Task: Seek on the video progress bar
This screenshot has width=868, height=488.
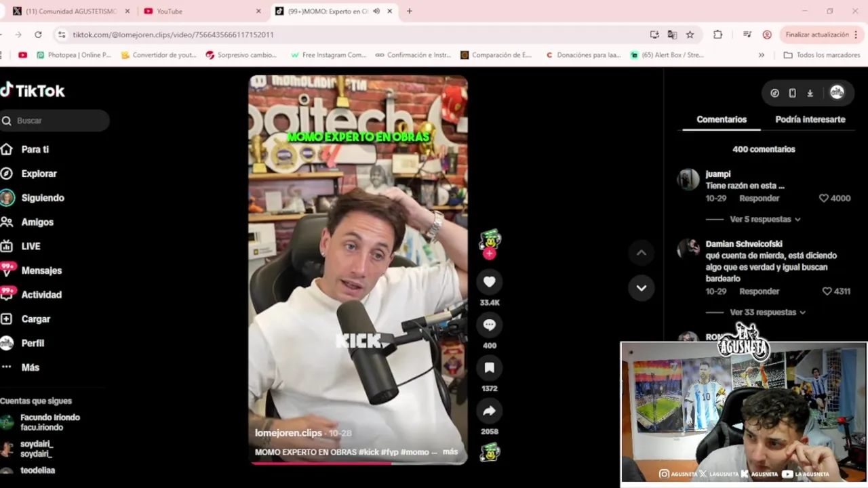Action: [x=358, y=464]
